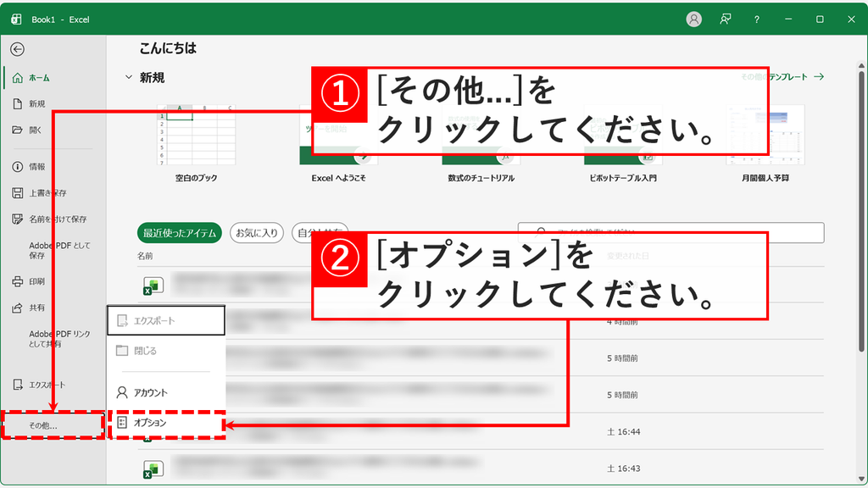Open オプション in the popup menu
The image size is (868, 488).
point(166,423)
